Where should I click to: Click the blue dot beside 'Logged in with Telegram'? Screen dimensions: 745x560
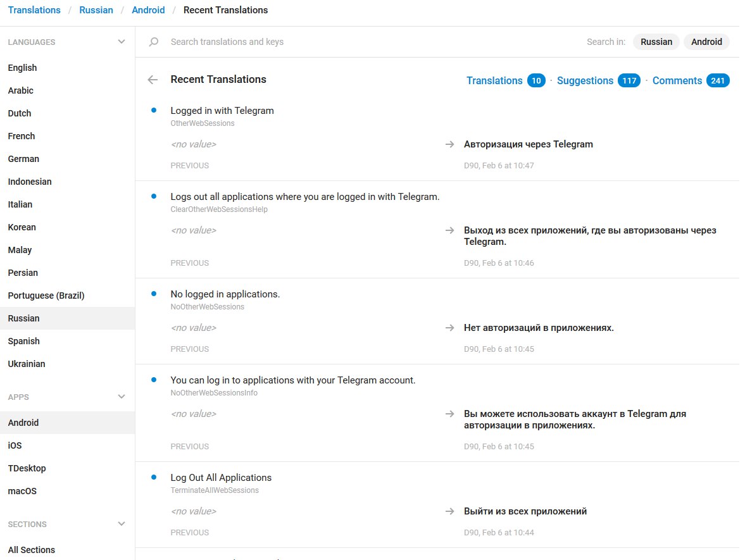coord(154,110)
